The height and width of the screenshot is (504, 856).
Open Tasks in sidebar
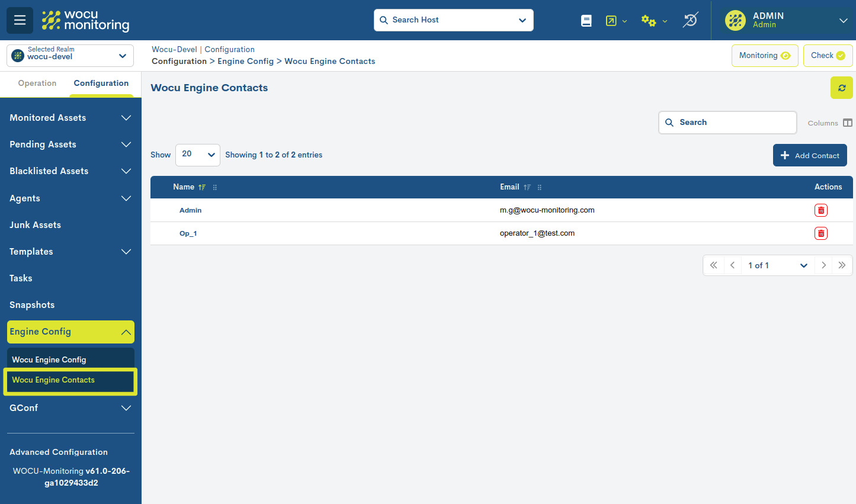tap(21, 278)
